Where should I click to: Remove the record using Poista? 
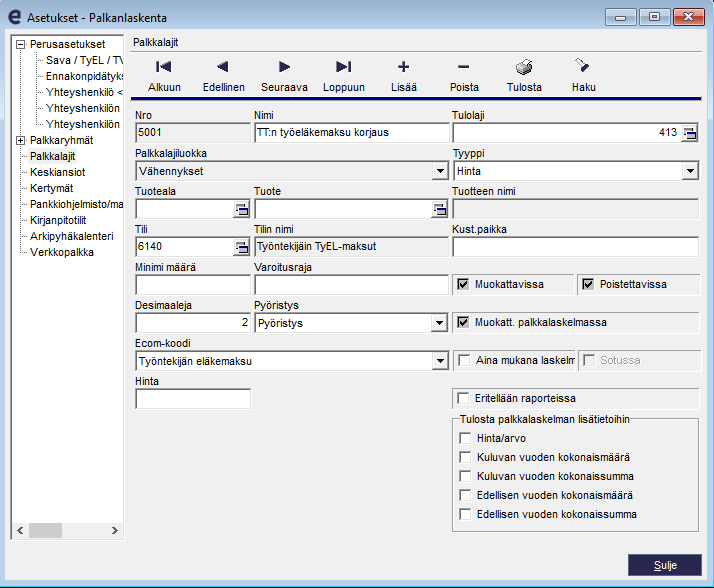click(464, 76)
